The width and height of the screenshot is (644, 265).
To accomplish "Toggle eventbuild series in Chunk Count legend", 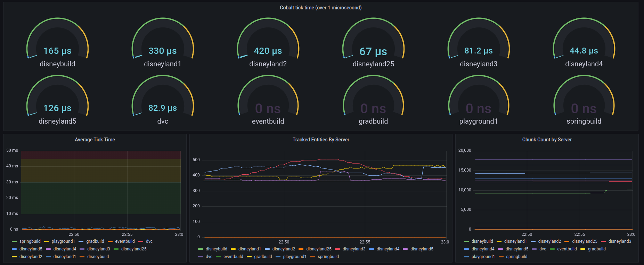I will click(567, 249).
